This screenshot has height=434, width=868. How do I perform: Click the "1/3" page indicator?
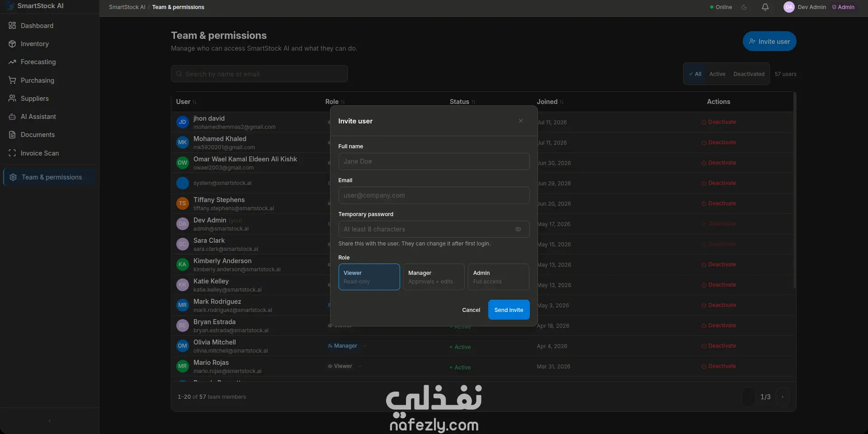pyautogui.click(x=765, y=397)
